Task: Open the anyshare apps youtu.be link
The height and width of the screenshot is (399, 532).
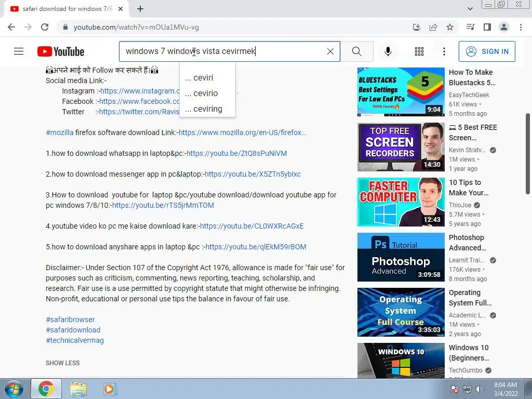Action: (x=256, y=247)
